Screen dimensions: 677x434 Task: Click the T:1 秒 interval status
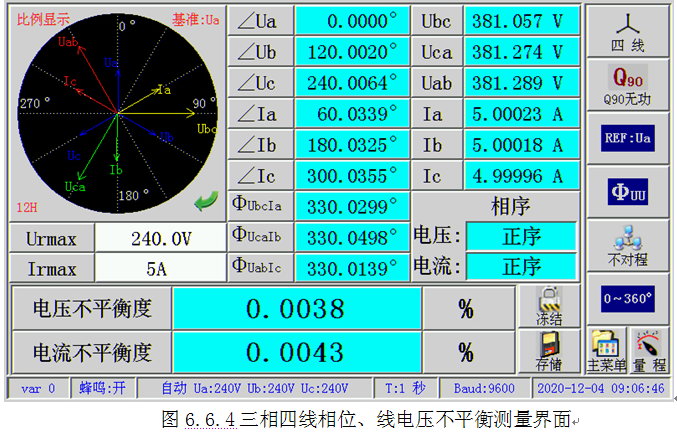coord(405,388)
